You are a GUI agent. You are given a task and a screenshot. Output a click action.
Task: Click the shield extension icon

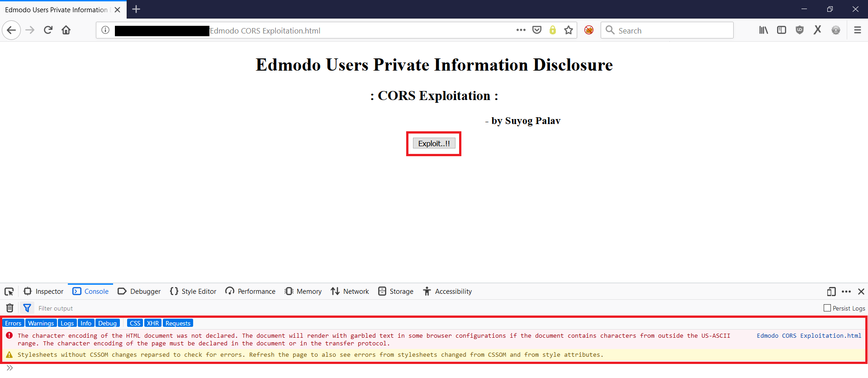pyautogui.click(x=800, y=30)
